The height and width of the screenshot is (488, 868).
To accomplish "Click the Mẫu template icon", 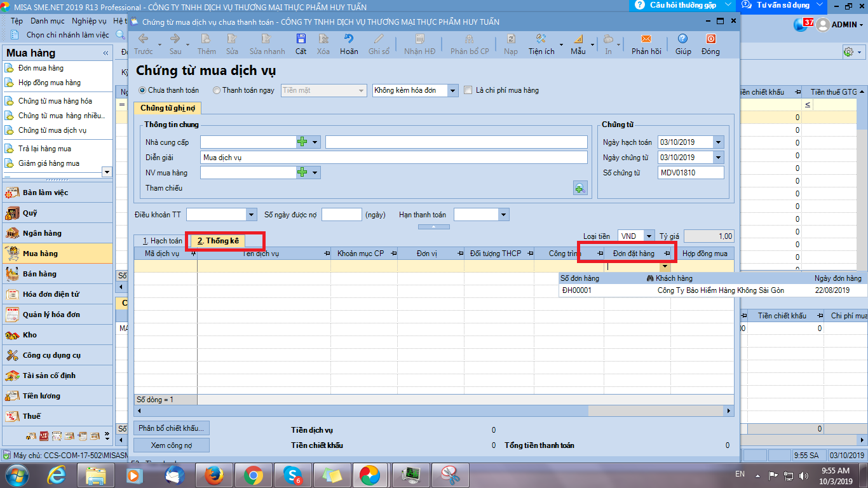I will click(x=578, y=39).
